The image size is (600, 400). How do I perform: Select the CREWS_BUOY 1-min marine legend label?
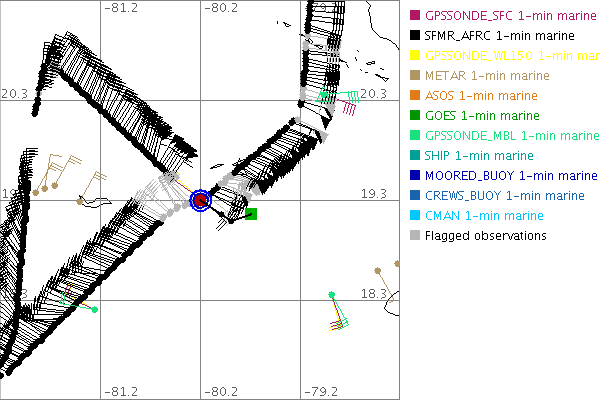[504, 196]
